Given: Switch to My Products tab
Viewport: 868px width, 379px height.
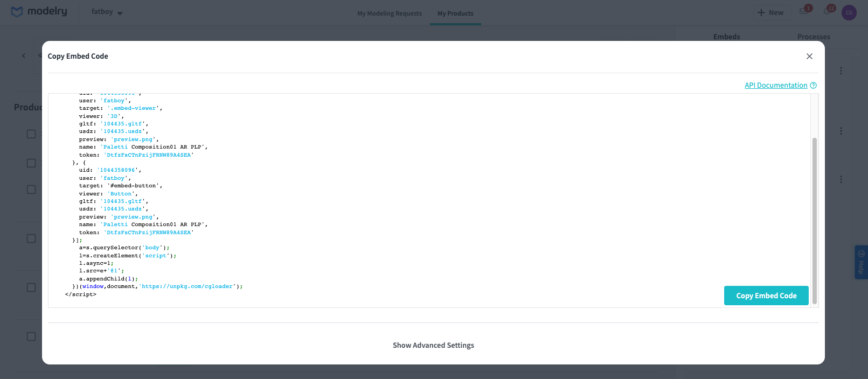Looking at the screenshot, I should click(x=455, y=13).
